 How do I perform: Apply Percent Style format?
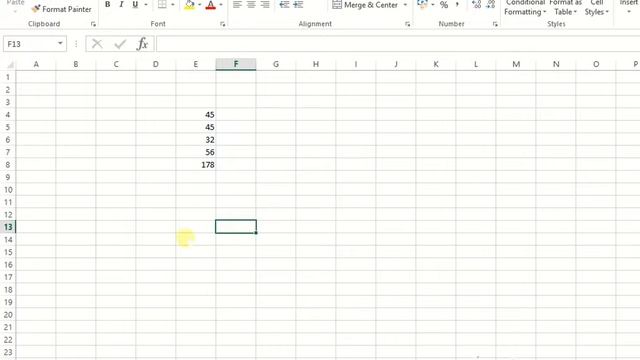(444, 5)
